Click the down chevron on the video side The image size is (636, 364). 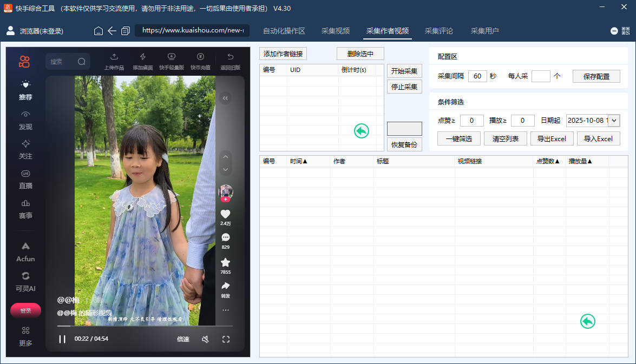225,169
